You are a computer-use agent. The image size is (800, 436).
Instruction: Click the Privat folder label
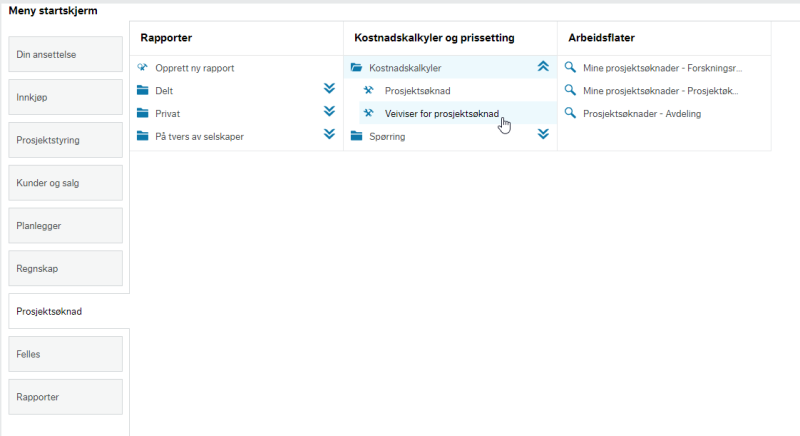pyautogui.click(x=167, y=114)
